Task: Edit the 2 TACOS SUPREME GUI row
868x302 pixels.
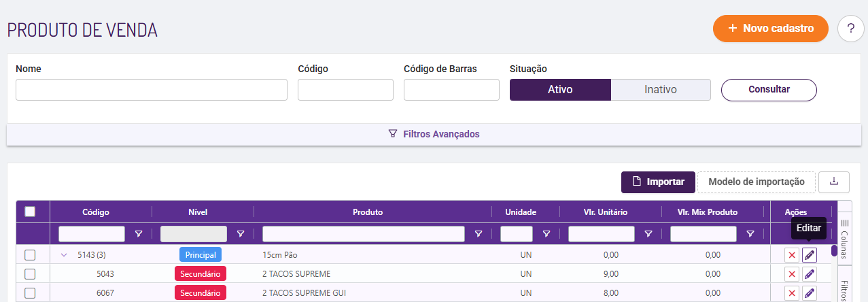Action: point(809,293)
